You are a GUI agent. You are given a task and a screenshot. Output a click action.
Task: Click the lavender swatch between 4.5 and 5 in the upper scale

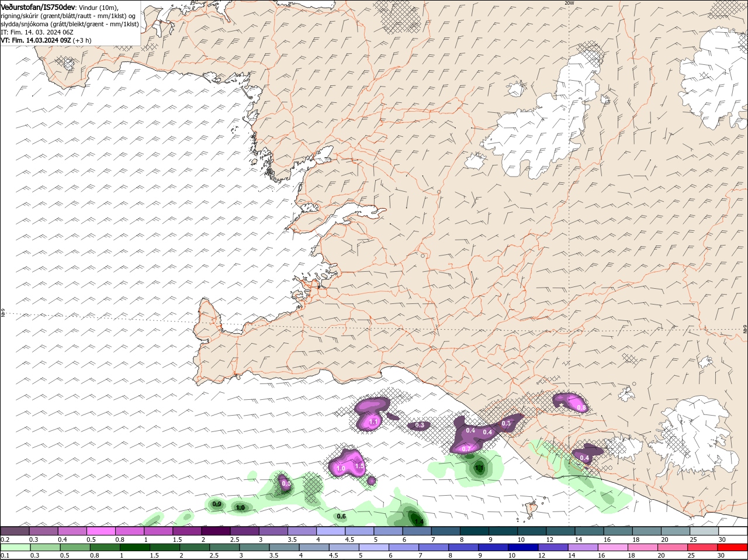pyautogui.click(x=359, y=531)
